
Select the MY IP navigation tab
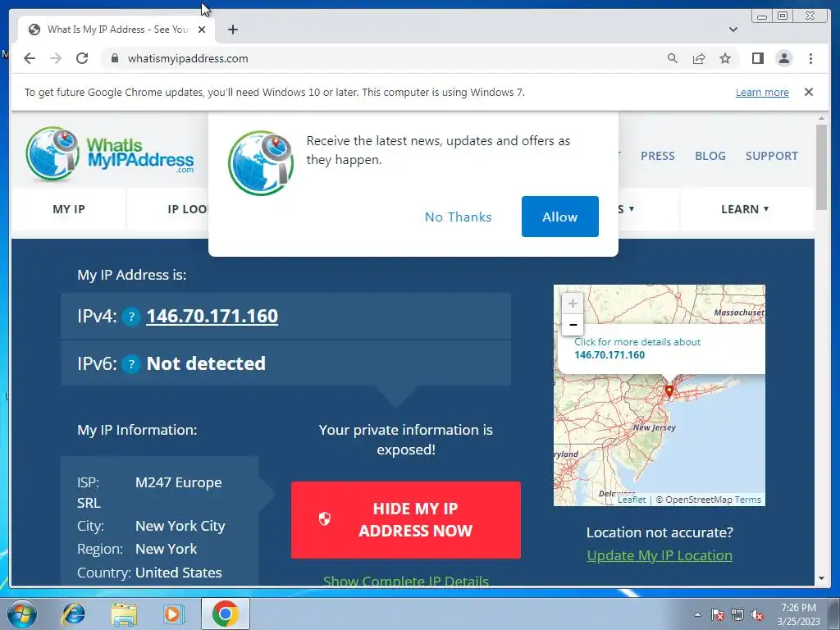[69, 209]
